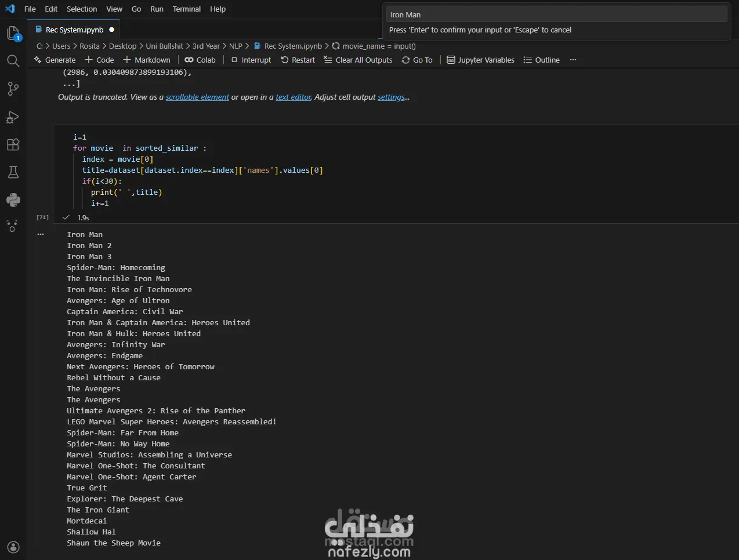Click output line 'Avengers: Endgame'
739x560 pixels.
coord(104,355)
